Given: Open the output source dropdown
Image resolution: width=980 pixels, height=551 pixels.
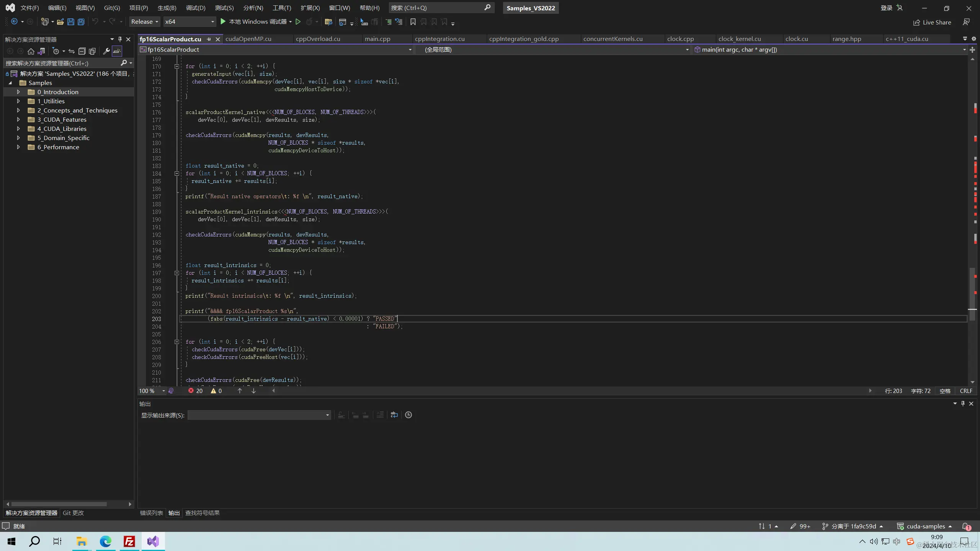Looking at the screenshot, I should (259, 415).
